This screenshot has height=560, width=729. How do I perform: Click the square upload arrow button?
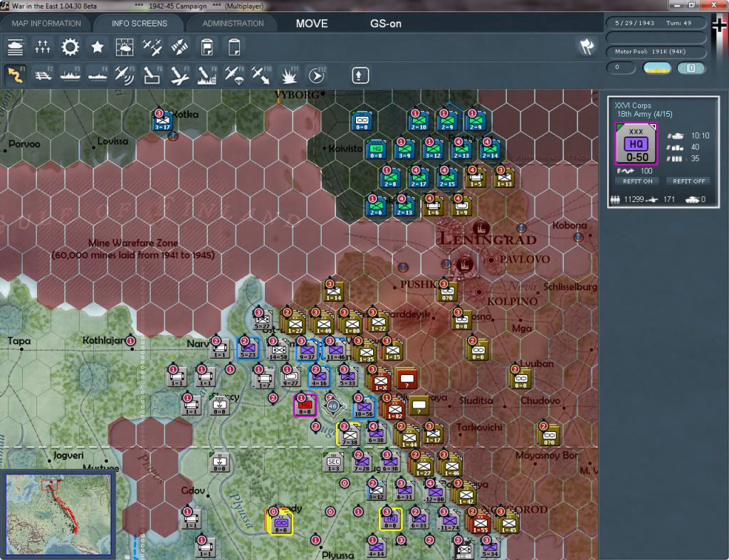coord(360,75)
